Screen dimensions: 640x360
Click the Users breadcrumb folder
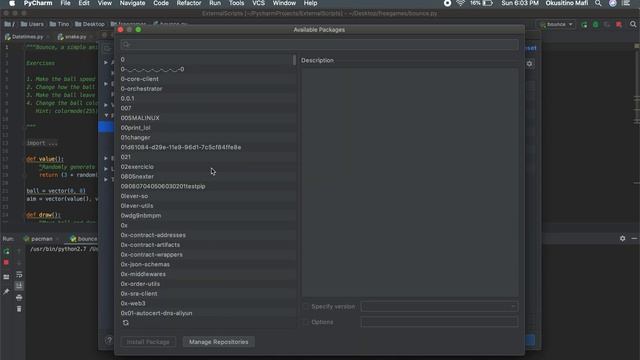pos(32,24)
